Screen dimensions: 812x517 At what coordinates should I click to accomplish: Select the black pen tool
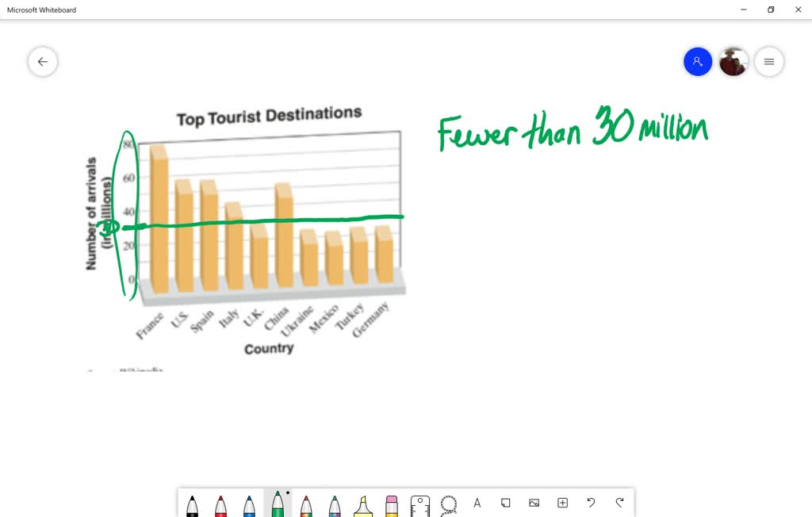pyautogui.click(x=193, y=505)
